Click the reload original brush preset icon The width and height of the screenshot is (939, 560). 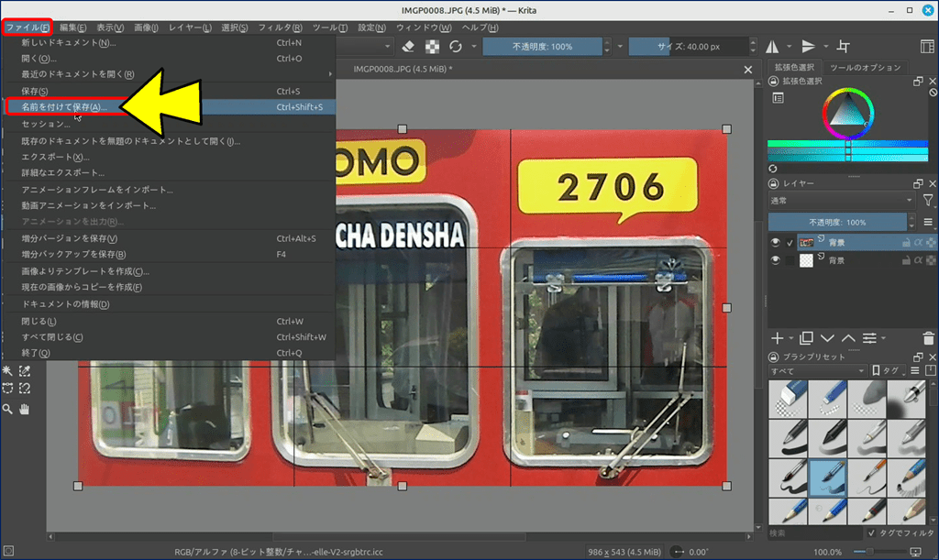tap(455, 47)
